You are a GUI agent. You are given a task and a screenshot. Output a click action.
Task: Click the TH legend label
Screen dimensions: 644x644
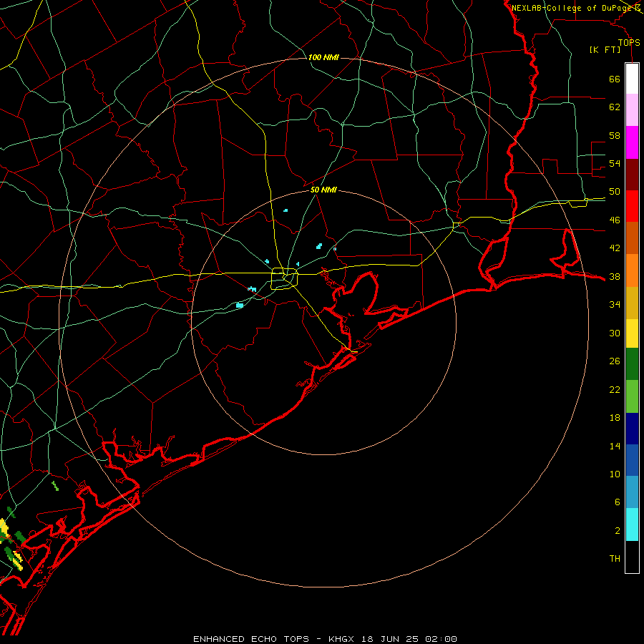(615, 559)
